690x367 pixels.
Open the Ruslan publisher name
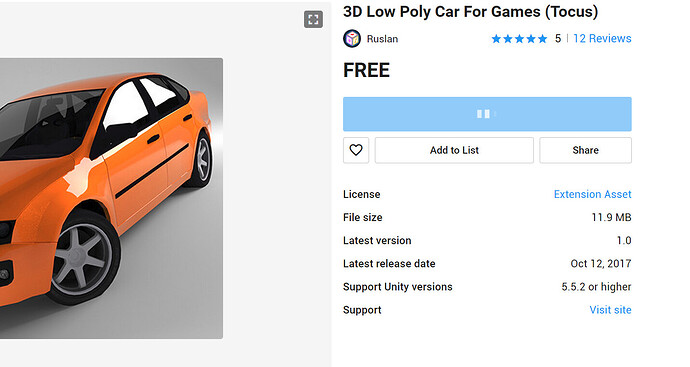click(382, 39)
